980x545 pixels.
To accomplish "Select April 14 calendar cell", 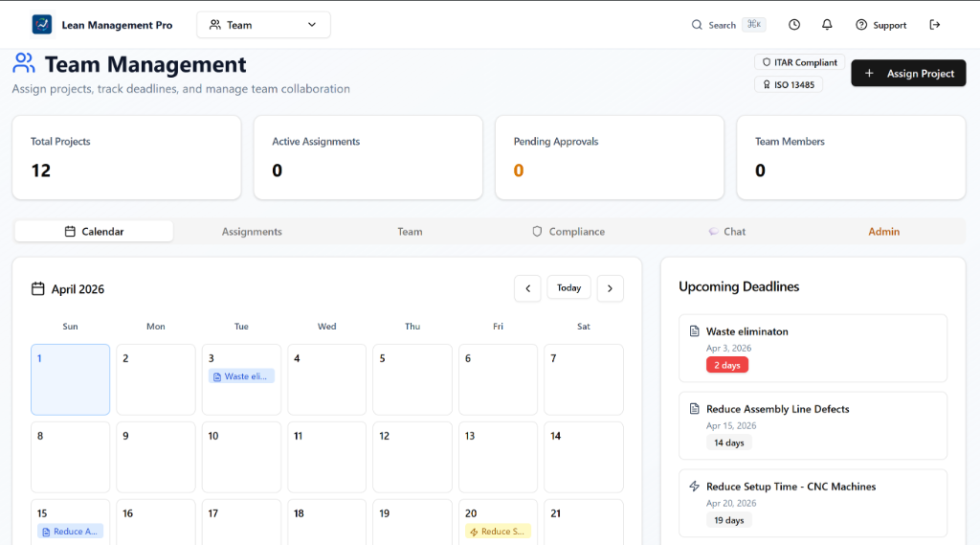I will 584,457.
